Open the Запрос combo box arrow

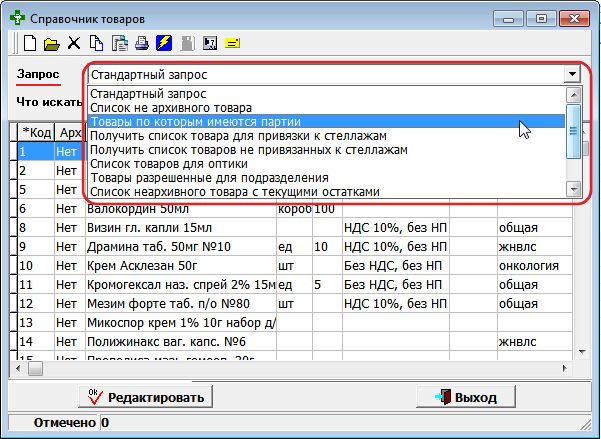click(572, 74)
